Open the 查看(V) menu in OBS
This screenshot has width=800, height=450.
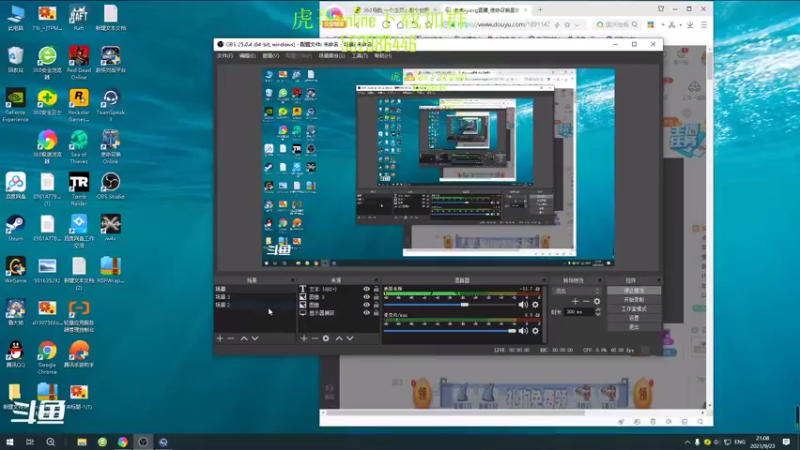270,56
